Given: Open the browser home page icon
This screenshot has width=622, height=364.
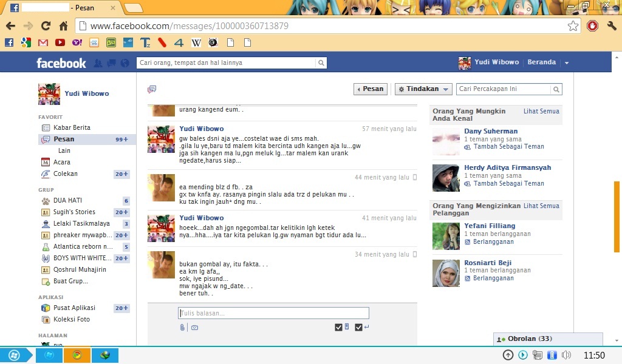Looking at the screenshot, I should [63, 26].
